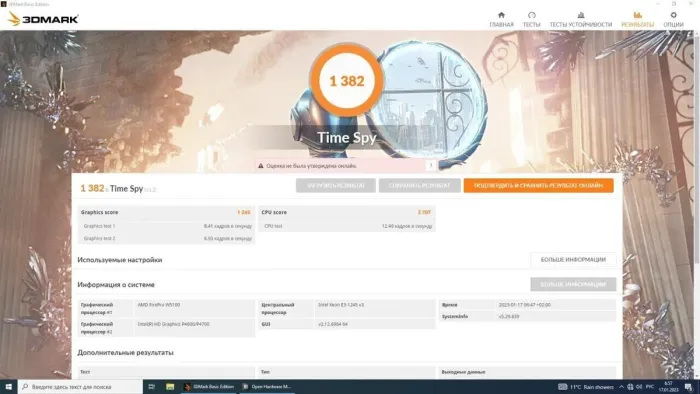
Task: Click the warning triangle in the validation notice
Action: pyautogui.click(x=261, y=166)
